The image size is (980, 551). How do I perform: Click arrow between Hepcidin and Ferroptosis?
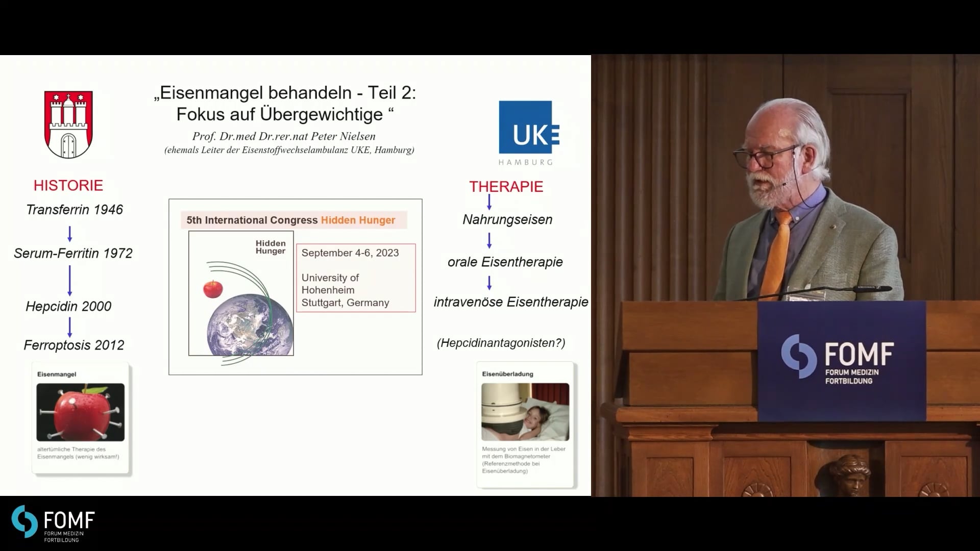pos(70,327)
